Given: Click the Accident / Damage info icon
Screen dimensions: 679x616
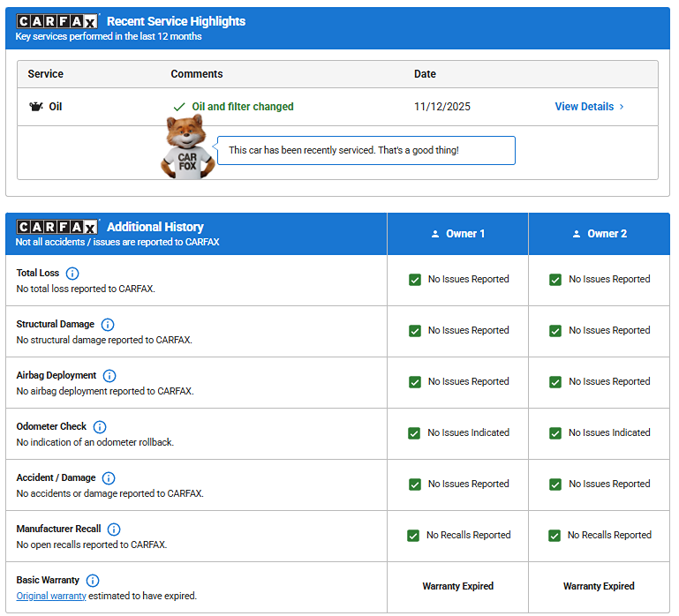Looking at the screenshot, I should (x=109, y=478).
